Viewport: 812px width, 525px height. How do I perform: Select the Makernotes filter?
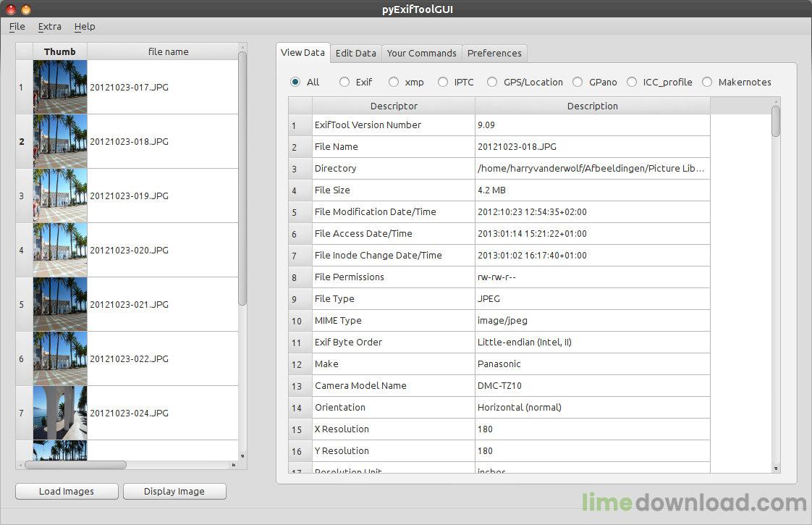pos(706,82)
